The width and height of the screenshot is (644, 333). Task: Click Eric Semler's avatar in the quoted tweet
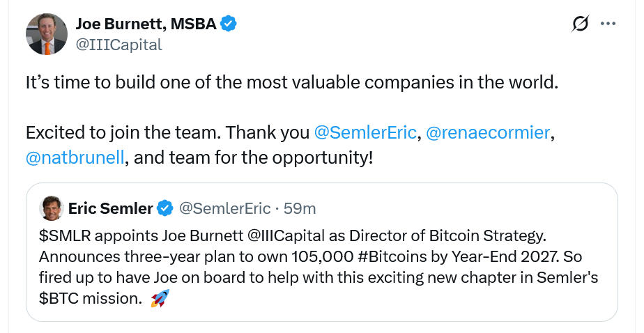click(x=51, y=208)
